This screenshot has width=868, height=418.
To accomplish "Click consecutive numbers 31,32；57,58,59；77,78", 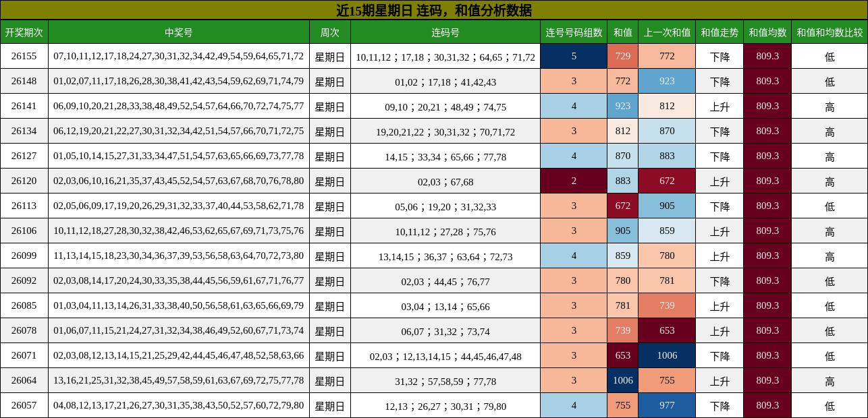I will [445, 381].
